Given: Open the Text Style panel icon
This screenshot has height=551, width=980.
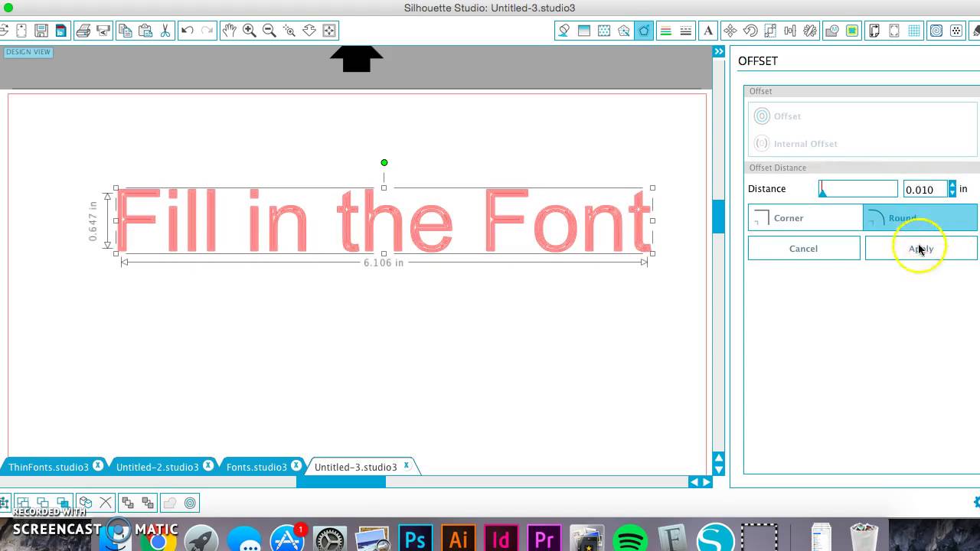Looking at the screenshot, I should (x=708, y=31).
